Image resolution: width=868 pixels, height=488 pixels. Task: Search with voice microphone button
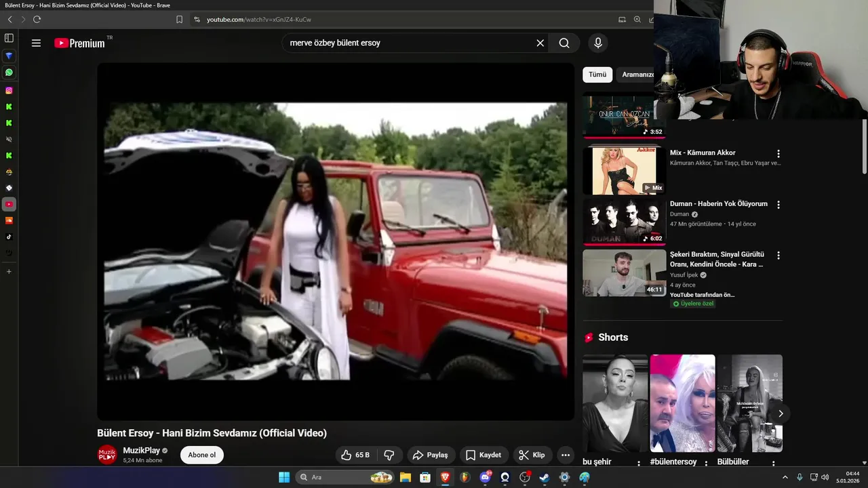click(x=597, y=43)
